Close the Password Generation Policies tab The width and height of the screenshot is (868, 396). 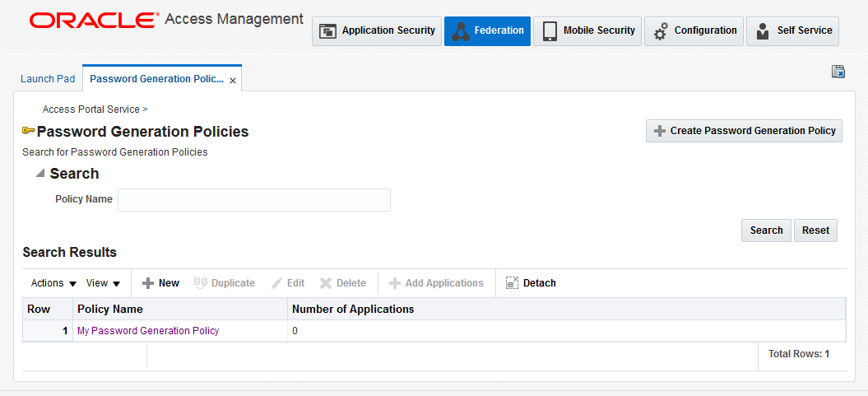click(233, 81)
